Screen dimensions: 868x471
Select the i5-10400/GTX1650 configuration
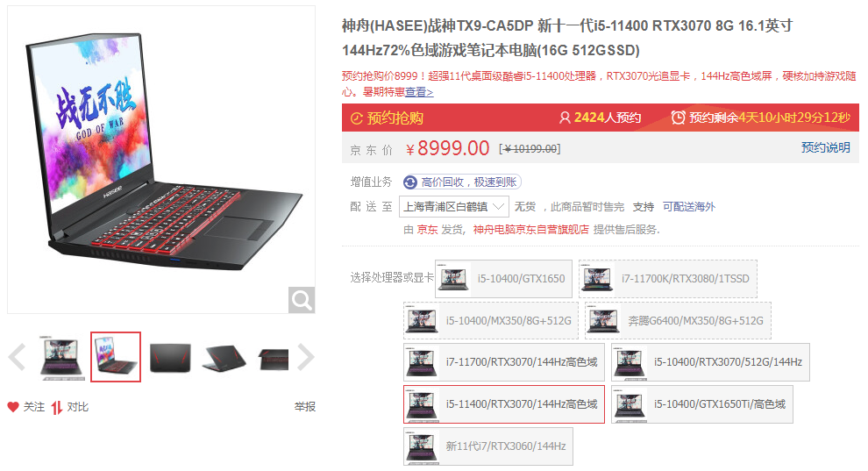tap(503, 279)
